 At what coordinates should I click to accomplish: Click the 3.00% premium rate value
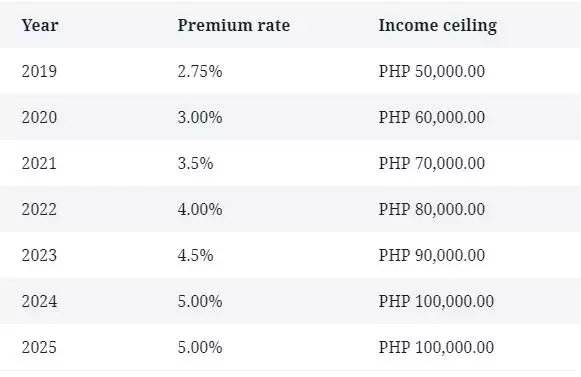[x=200, y=117]
